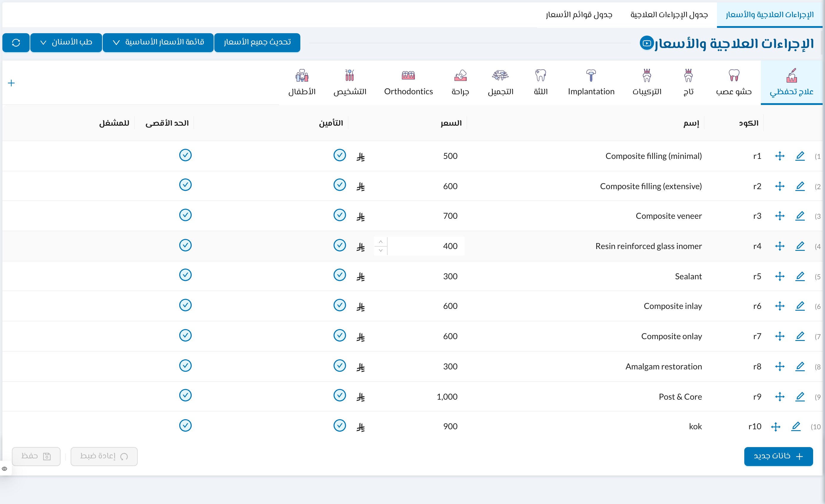
Task: Click تحديث جميع الأسعار button
Action: click(257, 42)
